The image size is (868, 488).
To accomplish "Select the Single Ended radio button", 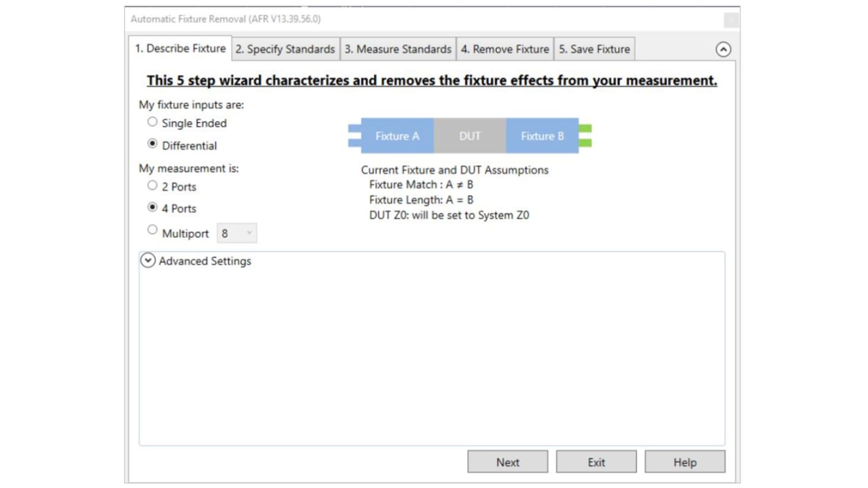I will click(152, 122).
